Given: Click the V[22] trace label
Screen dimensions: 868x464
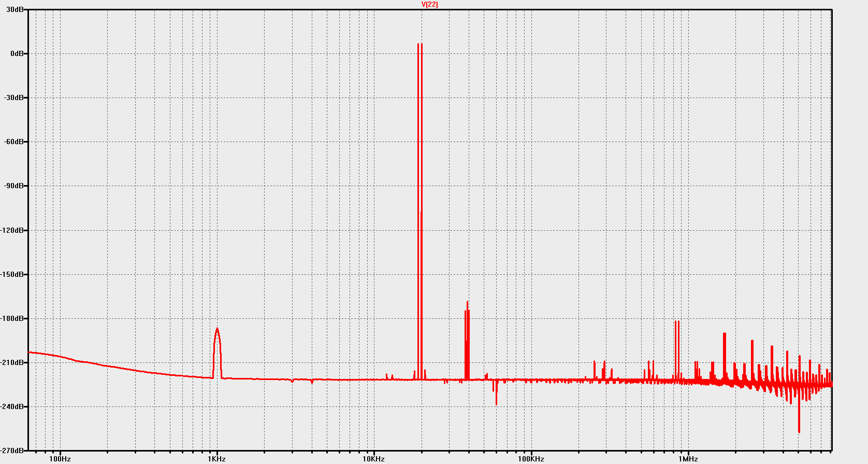Looking at the screenshot, I should [x=429, y=4].
